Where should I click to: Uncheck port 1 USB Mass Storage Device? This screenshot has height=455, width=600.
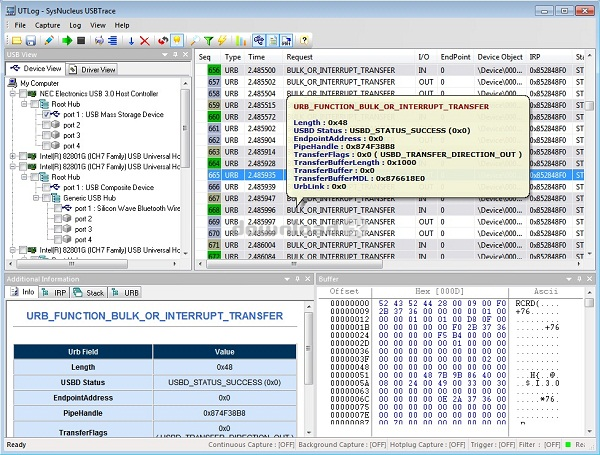pyautogui.click(x=46, y=114)
